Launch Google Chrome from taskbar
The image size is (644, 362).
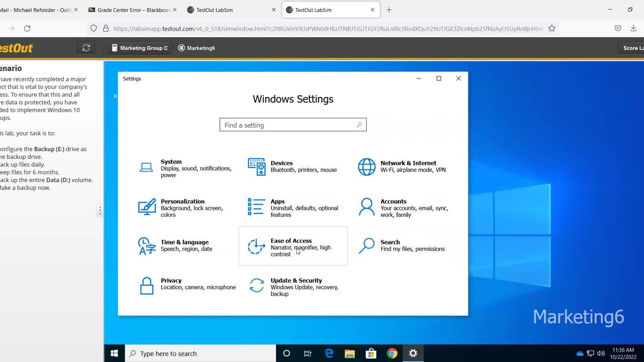[392, 353]
